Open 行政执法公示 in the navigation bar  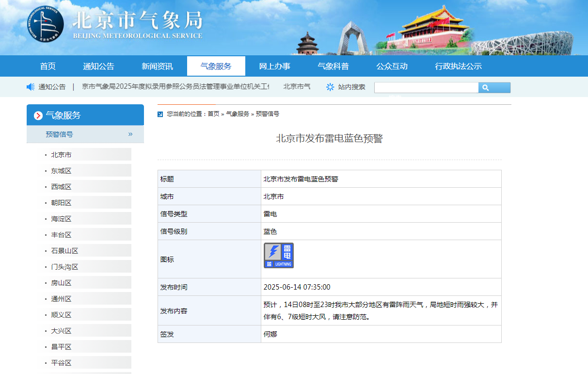pos(458,66)
